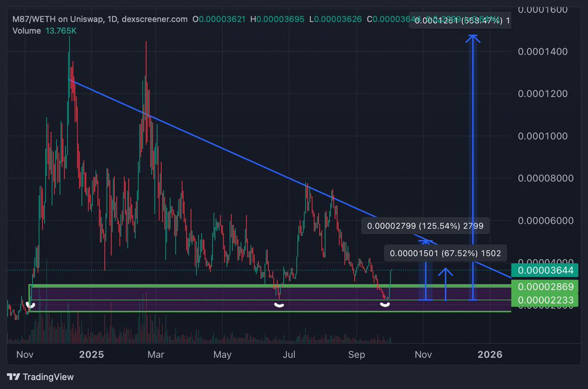Click the low value L0.00003626
The image size is (588, 389).
tap(335, 19)
